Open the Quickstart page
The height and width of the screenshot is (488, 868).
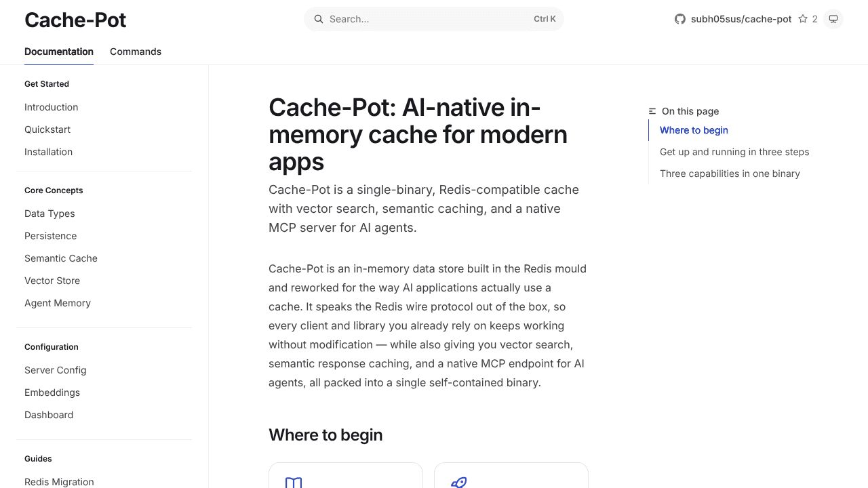[x=47, y=129]
